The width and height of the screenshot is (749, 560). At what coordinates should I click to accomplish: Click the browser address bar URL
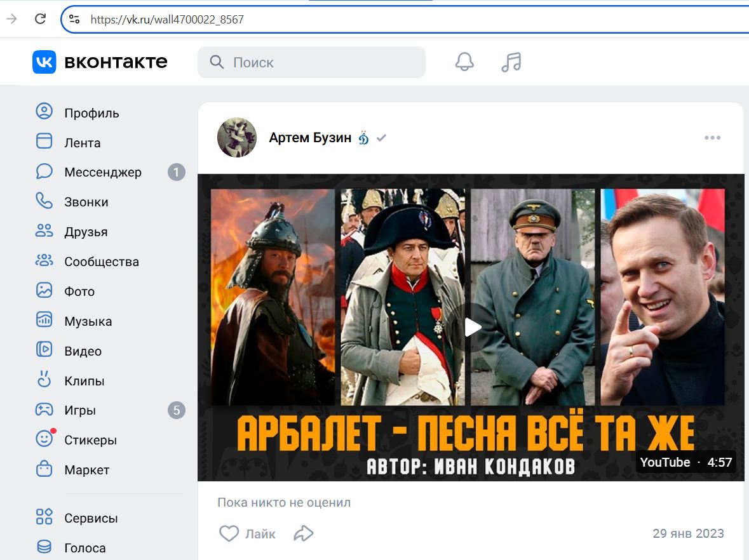tap(166, 19)
